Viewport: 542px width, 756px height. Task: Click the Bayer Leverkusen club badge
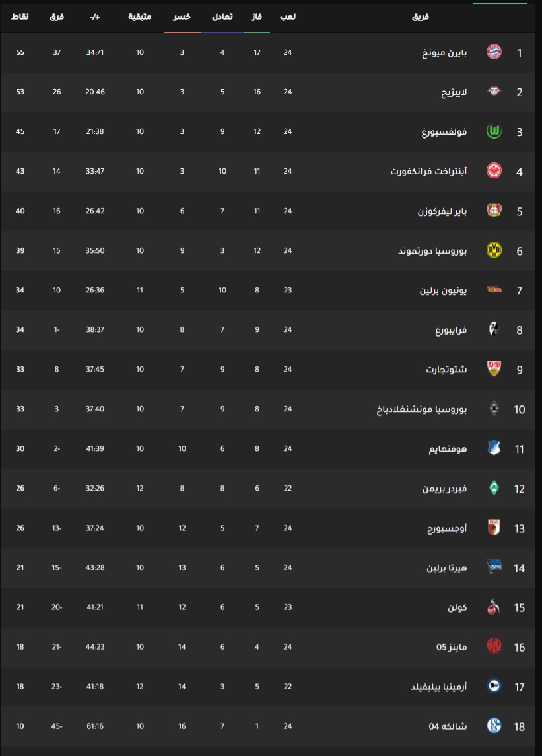(494, 210)
